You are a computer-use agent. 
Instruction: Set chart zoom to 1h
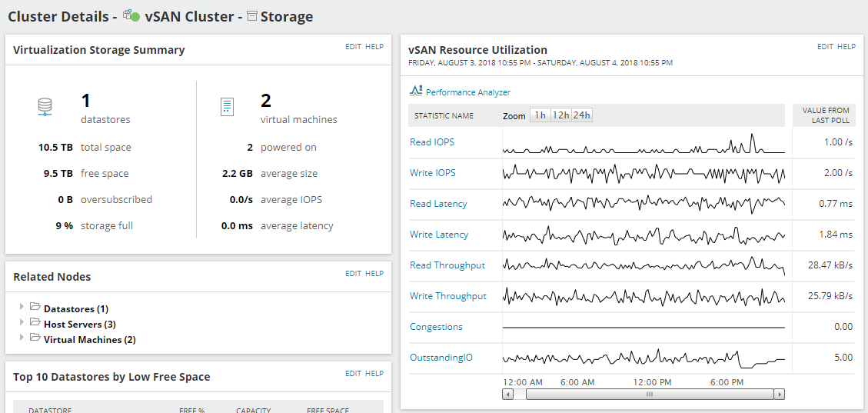tap(540, 115)
